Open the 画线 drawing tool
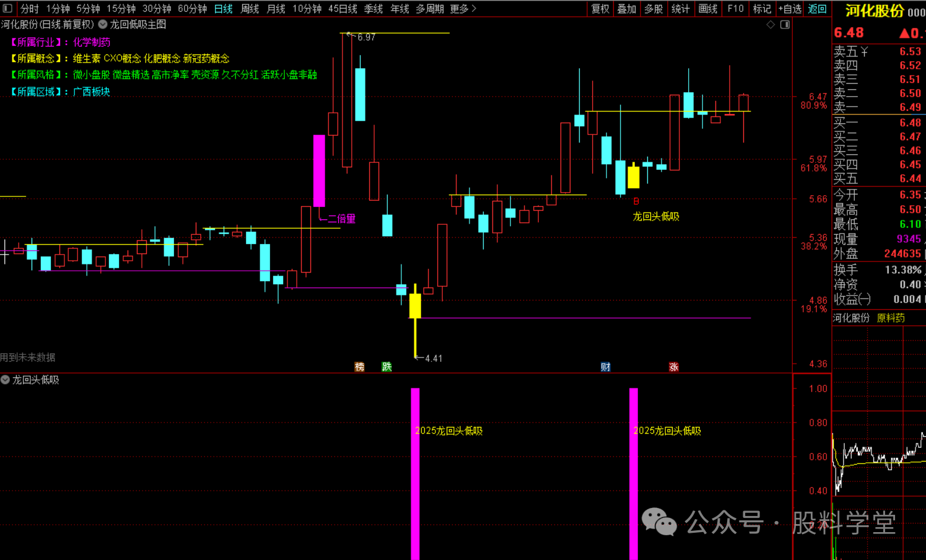 point(707,9)
